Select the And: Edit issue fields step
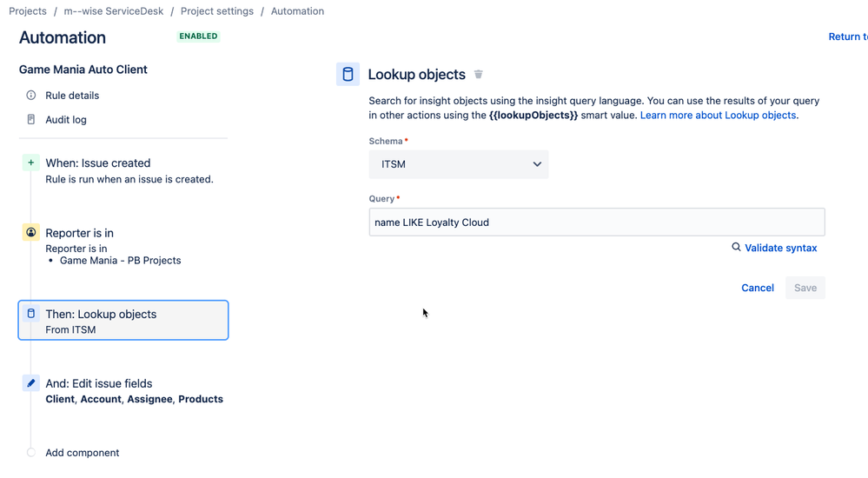 pyautogui.click(x=123, y=390)
